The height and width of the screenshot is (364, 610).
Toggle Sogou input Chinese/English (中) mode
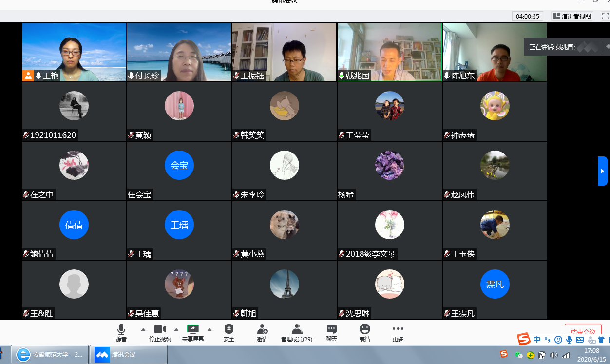537,340
